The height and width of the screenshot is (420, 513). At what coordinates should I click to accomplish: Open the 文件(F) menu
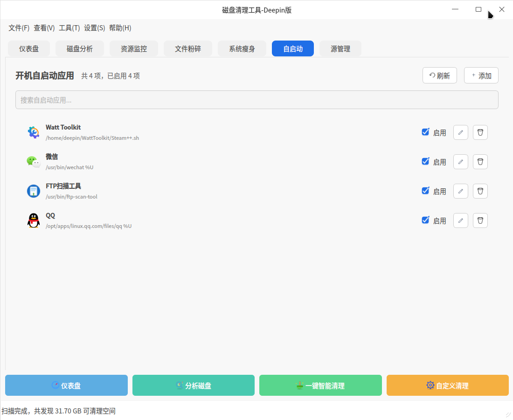pos(19,28)
